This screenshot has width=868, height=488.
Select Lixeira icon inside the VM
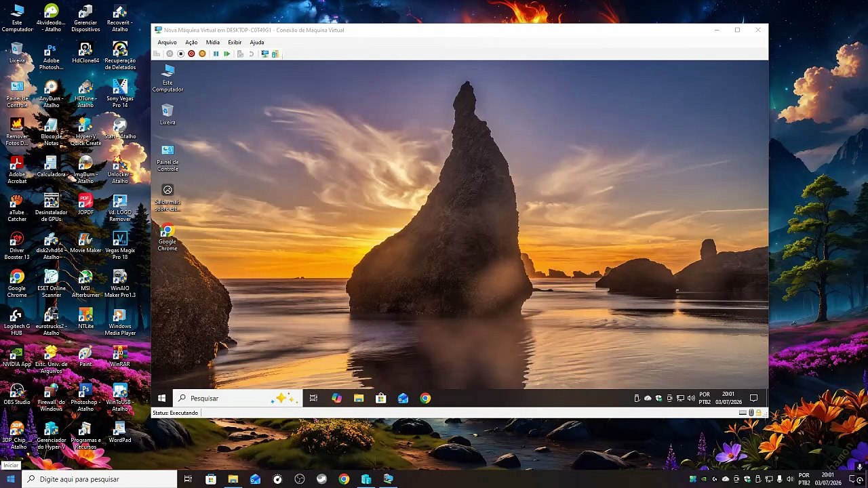coord(167,114)
